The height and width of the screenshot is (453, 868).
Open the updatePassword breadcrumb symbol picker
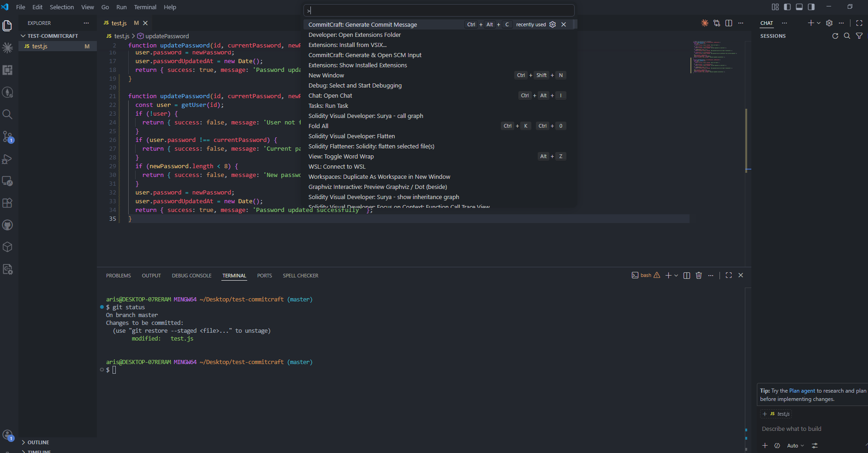(x=163, y=36)
